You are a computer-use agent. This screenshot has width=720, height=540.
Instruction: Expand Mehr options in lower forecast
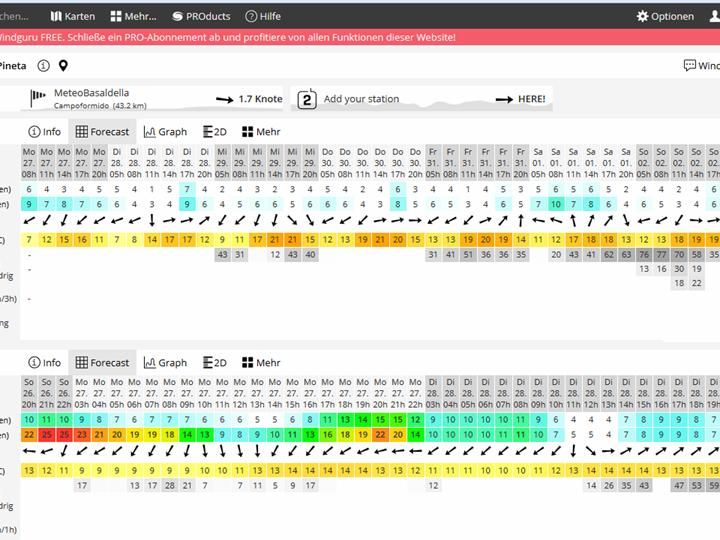[x=260, y=363]
